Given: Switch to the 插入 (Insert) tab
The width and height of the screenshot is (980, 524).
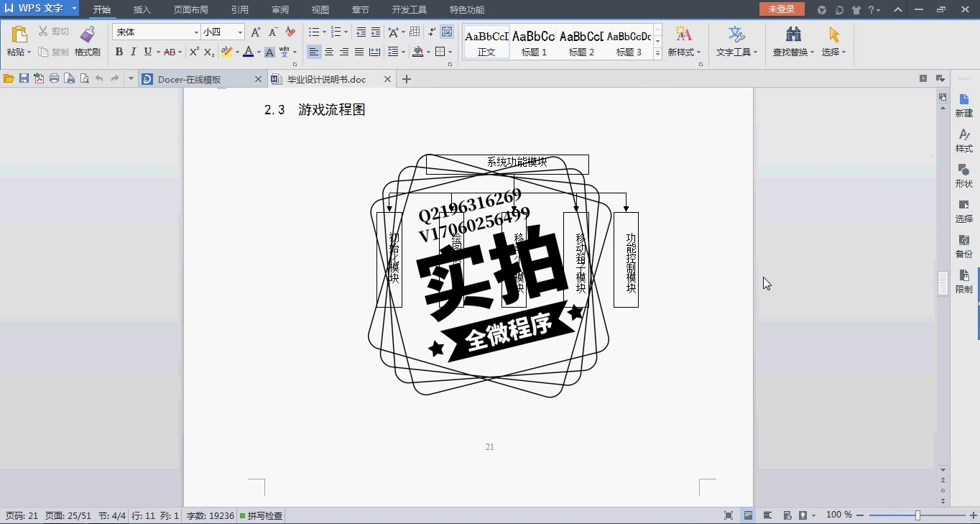Looking at the screenshot, I should point(142,10).
